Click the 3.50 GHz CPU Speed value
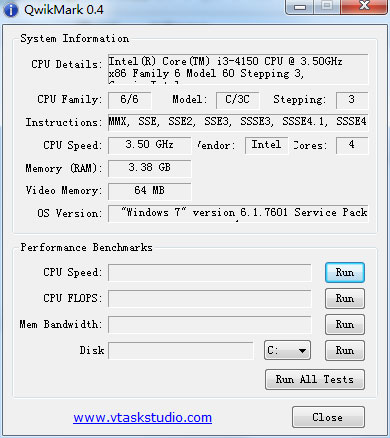Viewport: 390px width, 438px height. [x=150, y=145]
